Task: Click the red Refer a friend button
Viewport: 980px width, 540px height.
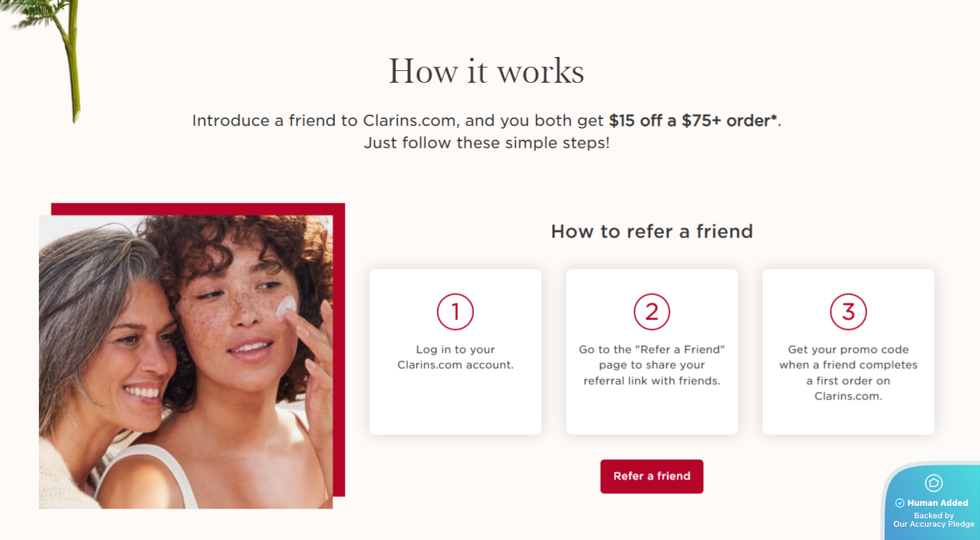Action: tap(651, 477)
